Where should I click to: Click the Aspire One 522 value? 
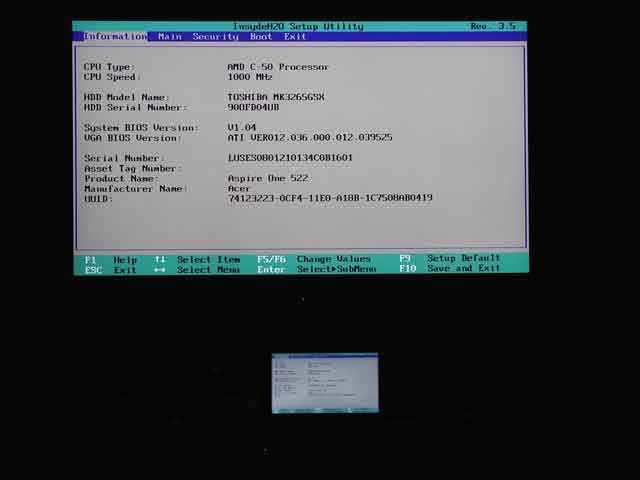[x=268, y=179]
